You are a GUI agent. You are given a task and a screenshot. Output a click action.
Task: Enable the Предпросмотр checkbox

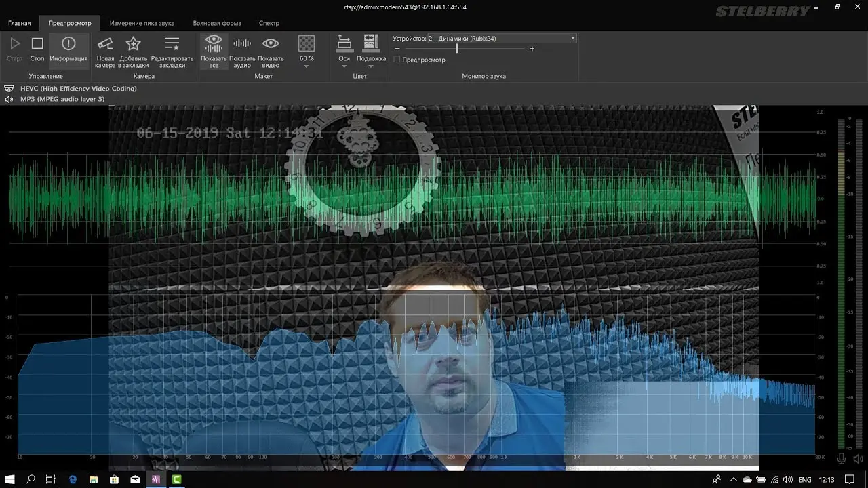(397, 60)
